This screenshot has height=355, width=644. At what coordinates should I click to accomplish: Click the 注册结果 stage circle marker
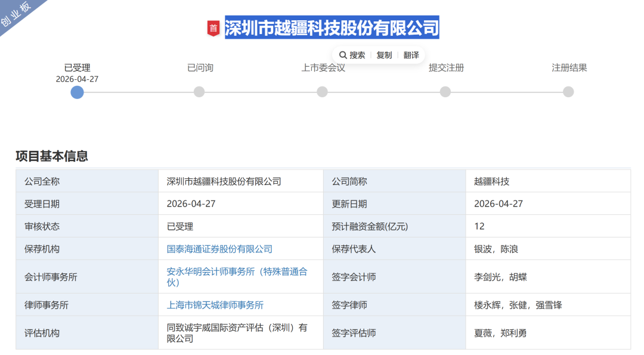pos(567,92)
